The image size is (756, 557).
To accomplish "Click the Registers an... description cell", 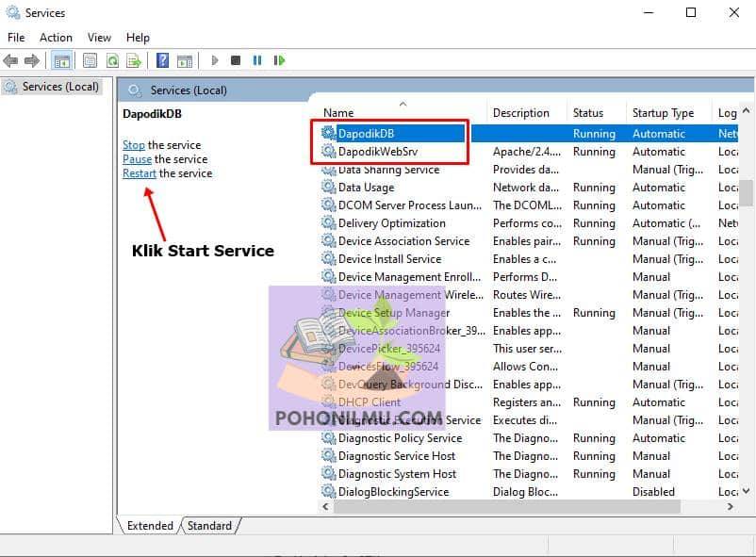I will 527,402.
